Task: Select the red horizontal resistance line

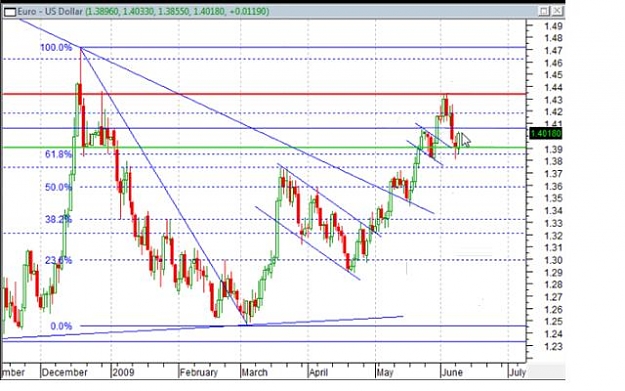Action: pos(264,94)
